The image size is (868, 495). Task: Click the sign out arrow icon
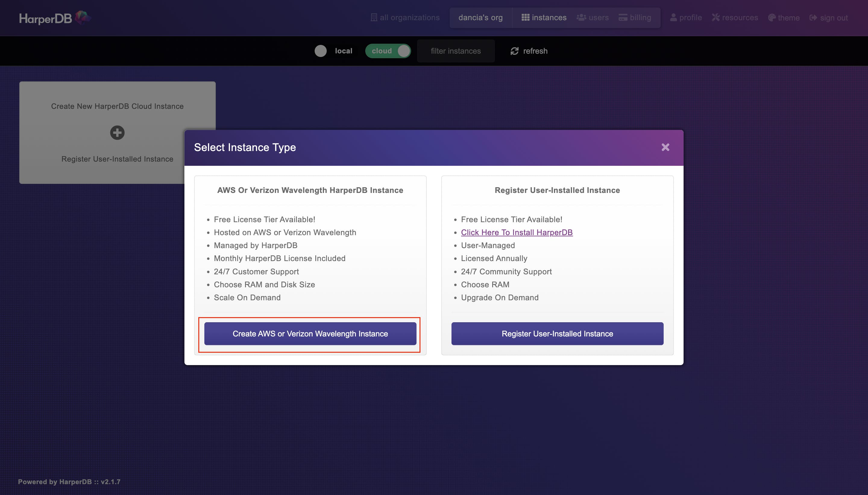813,18
